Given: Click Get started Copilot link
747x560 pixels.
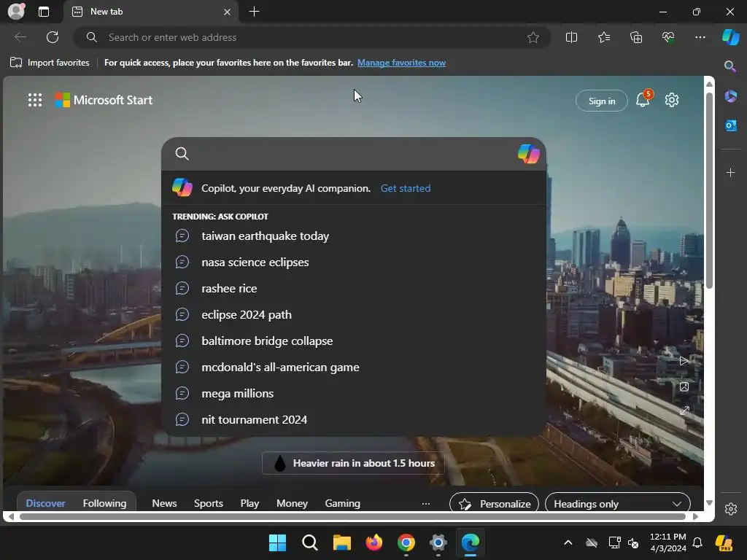Looking at the screenshot, I should (406, 188).
